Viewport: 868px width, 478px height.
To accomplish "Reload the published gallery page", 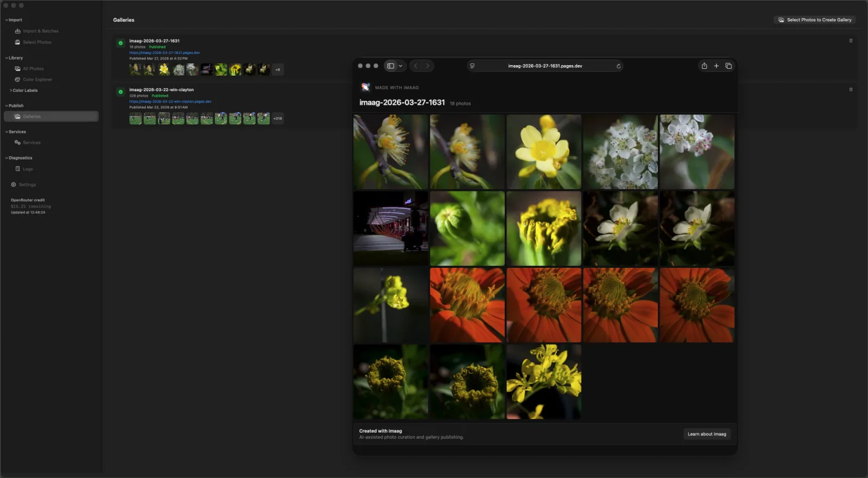I will click(618, 65).
